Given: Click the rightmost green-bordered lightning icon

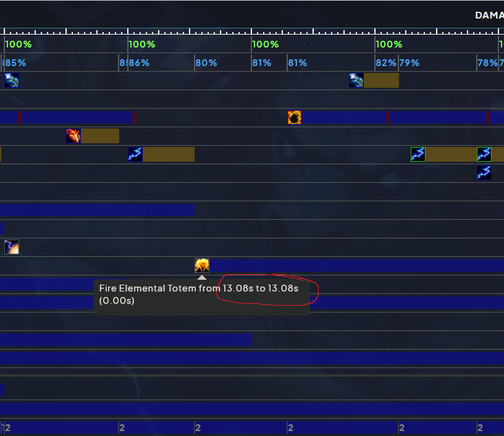Looking at the screenshot, I should (x=483, y=154).
